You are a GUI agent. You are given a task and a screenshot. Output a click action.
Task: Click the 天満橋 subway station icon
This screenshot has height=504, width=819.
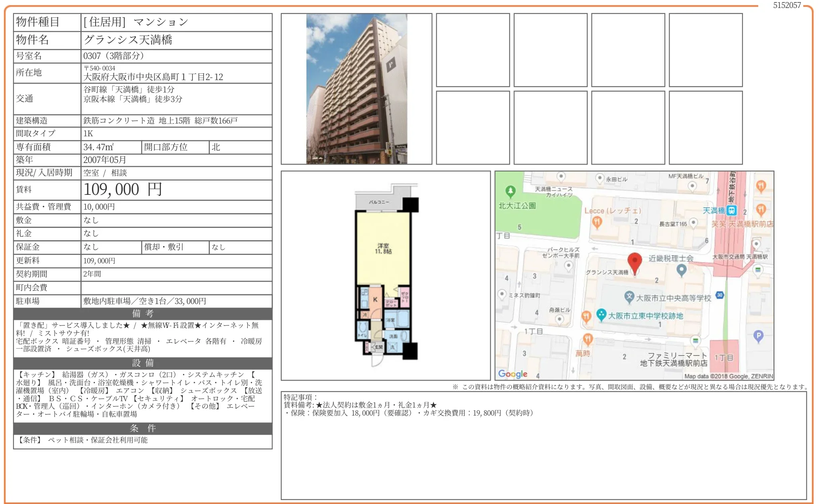click(731, 210)
